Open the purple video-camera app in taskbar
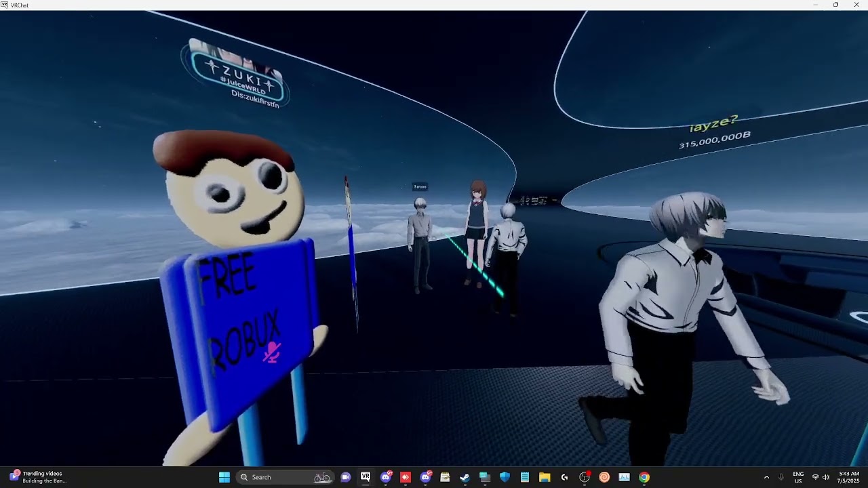The width and height of the screenshot is (868, 488). tap(346, 477)
